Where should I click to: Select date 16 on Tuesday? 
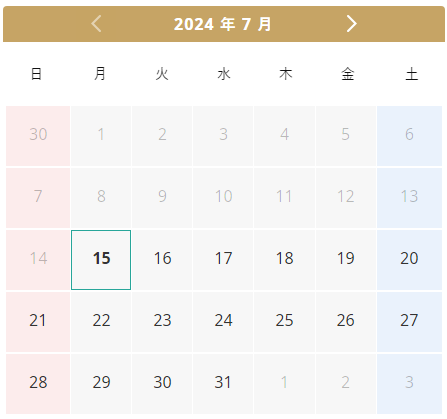(x=162, y=260)
